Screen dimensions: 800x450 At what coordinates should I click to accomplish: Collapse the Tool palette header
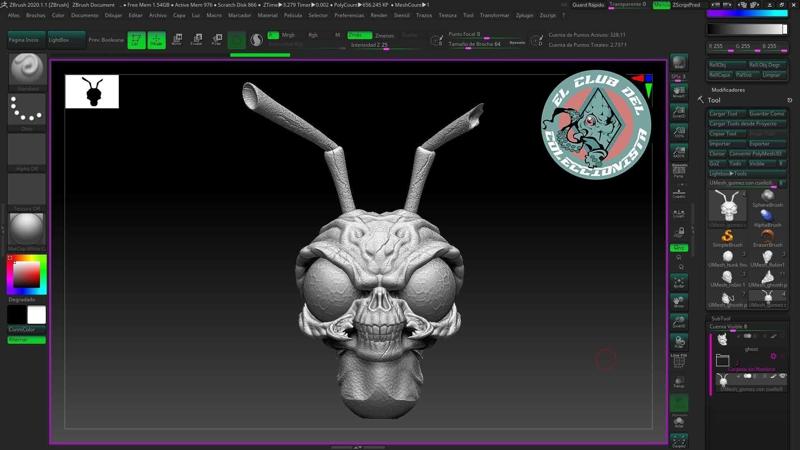coord(714,101)
